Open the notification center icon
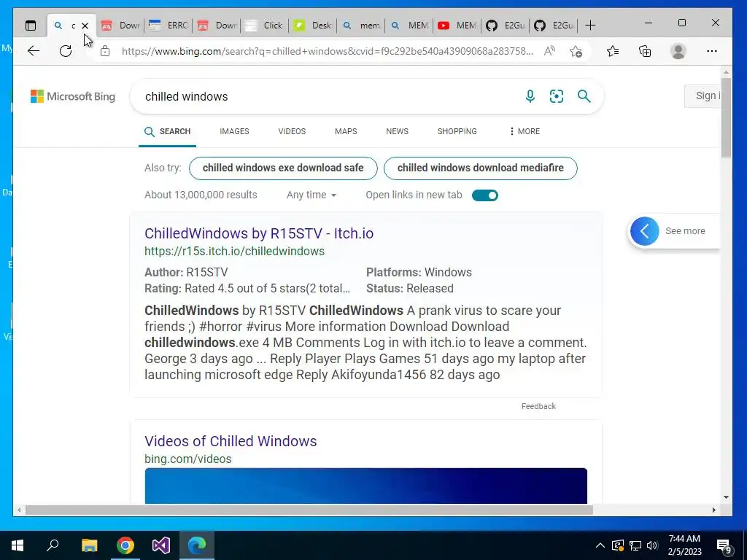The width and height of the screenshot is (747, 560). [x=724, y=546]
